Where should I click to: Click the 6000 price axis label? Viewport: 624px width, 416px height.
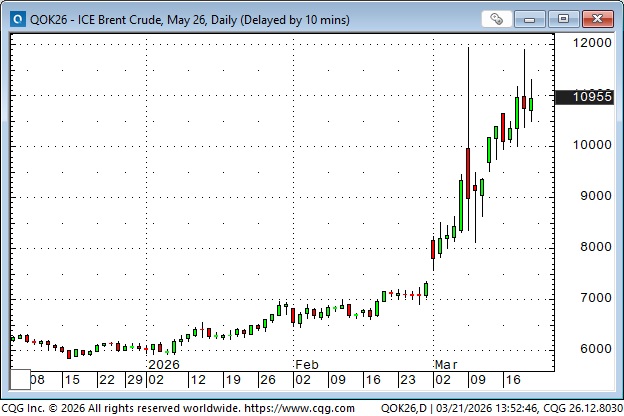[592, 349]
